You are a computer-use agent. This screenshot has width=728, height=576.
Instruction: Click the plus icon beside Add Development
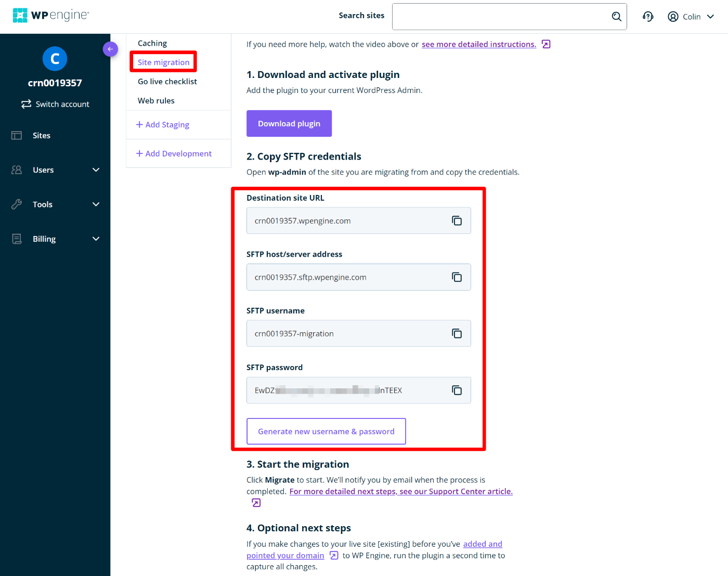pyautogui.click(x=139, y=153)
